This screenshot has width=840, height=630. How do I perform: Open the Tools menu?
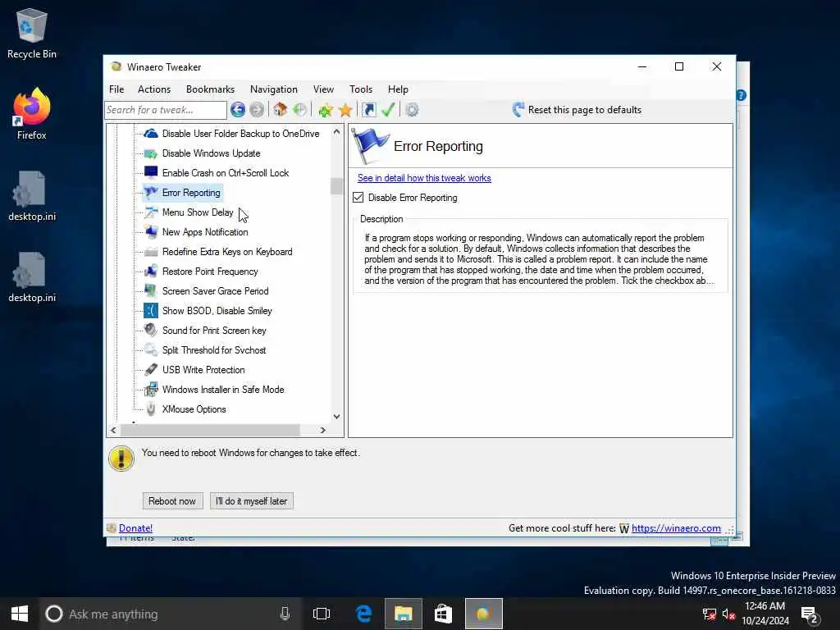[361, 89]
